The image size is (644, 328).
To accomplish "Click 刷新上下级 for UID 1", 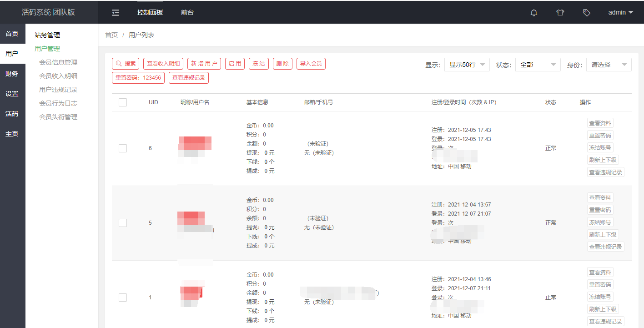I will pos(603,309).
